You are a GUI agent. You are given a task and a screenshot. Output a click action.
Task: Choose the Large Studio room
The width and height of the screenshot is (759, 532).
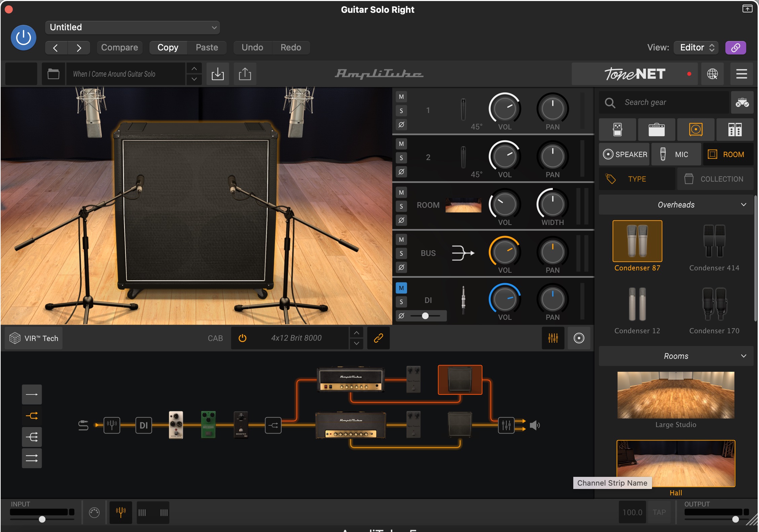point(676,395)
